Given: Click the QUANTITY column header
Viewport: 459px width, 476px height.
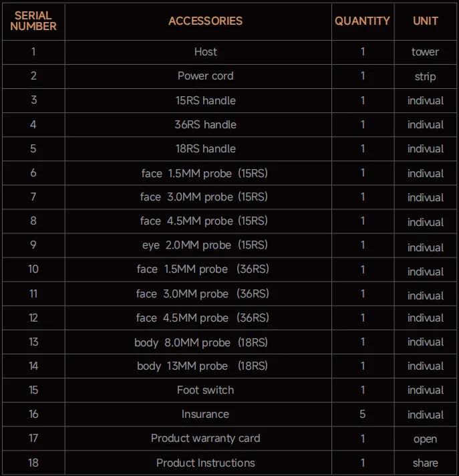Looking at the screenshot, I should pyautogui.click(x=363, y=21).
